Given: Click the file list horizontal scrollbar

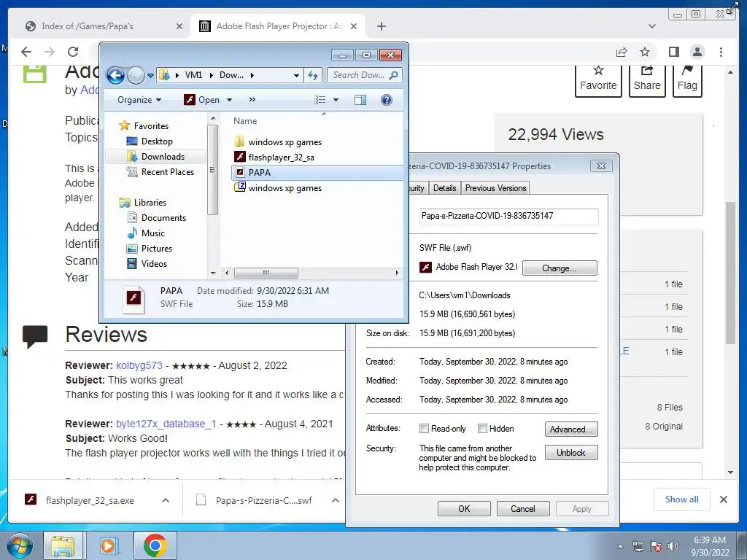Looking at the screenshot, I should [266, 273].
